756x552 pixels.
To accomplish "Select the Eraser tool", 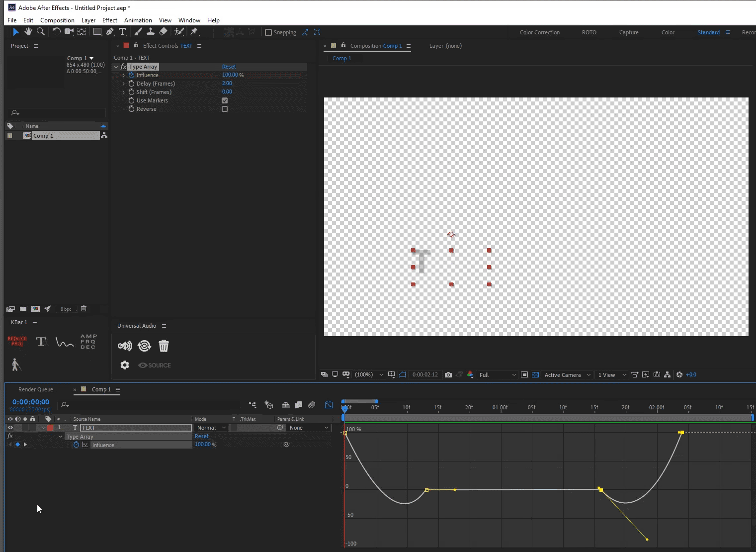I will pyautogui.click(x=163, y=32).
